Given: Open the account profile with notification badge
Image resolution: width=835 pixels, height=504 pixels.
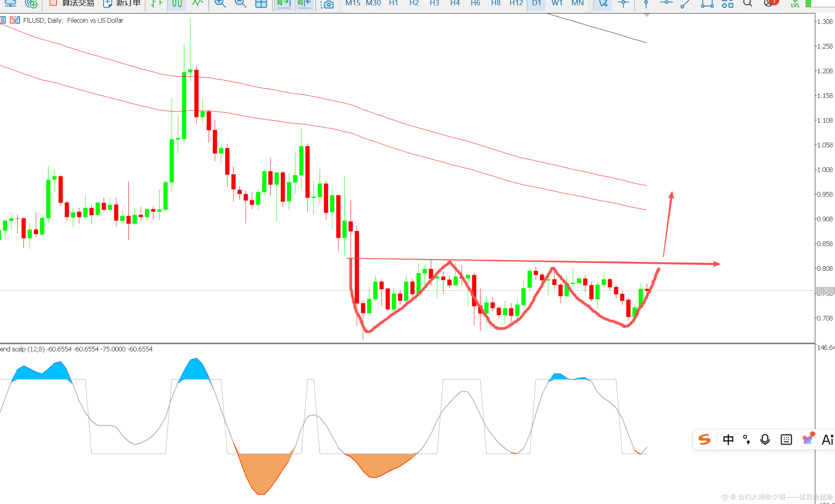Looking at the screenshot, I should click(771, 3).
